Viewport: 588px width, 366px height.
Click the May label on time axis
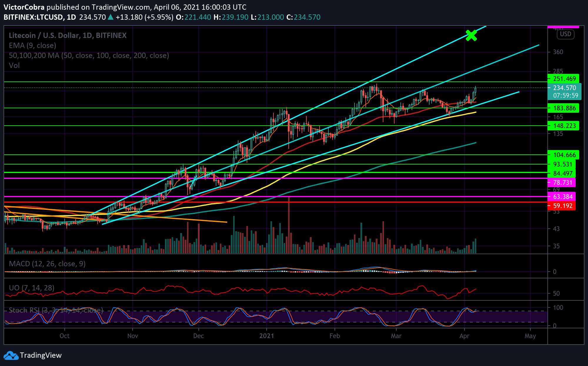pyautogui.click(x=530, y=336)
